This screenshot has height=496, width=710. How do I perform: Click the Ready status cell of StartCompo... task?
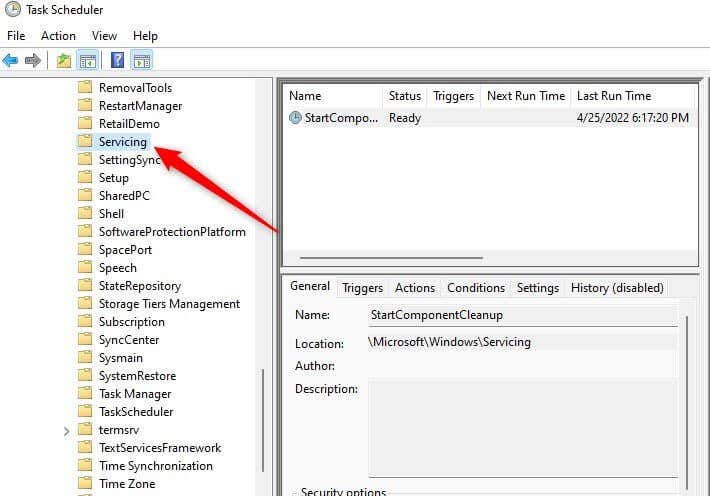(x=405, y=118)
